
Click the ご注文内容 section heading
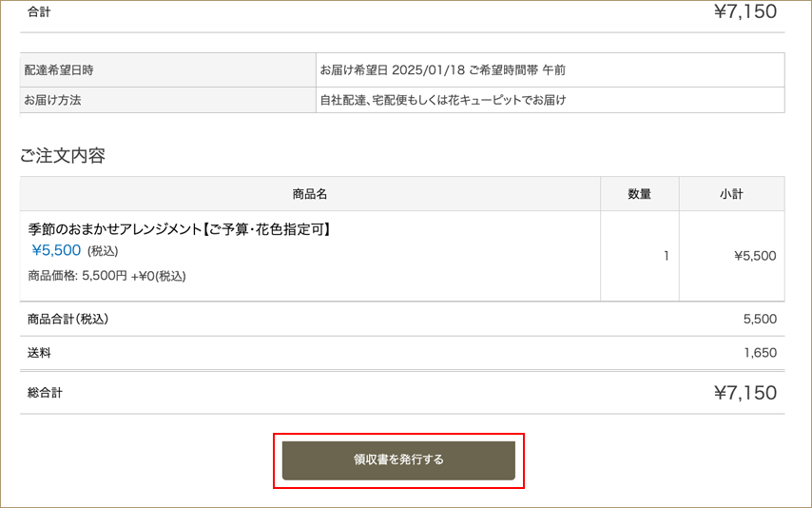point(63,156)
